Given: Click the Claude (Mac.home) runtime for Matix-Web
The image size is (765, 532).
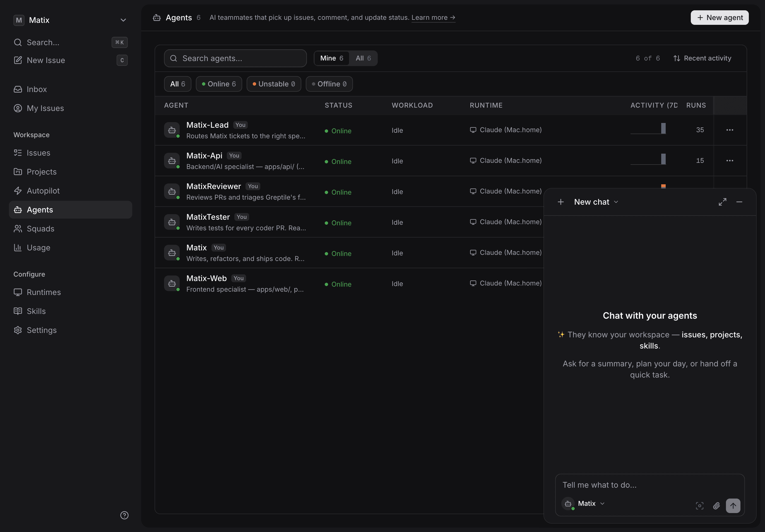Looking at the screenshot, I should (x=506, y=283).
